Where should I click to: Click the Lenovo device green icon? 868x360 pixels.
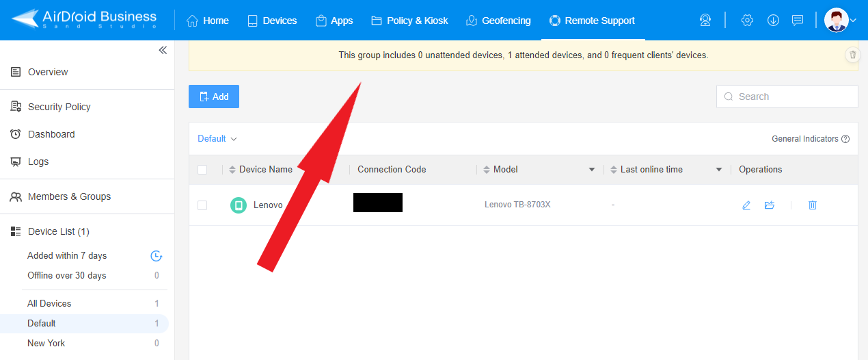[x=239, y=205]
